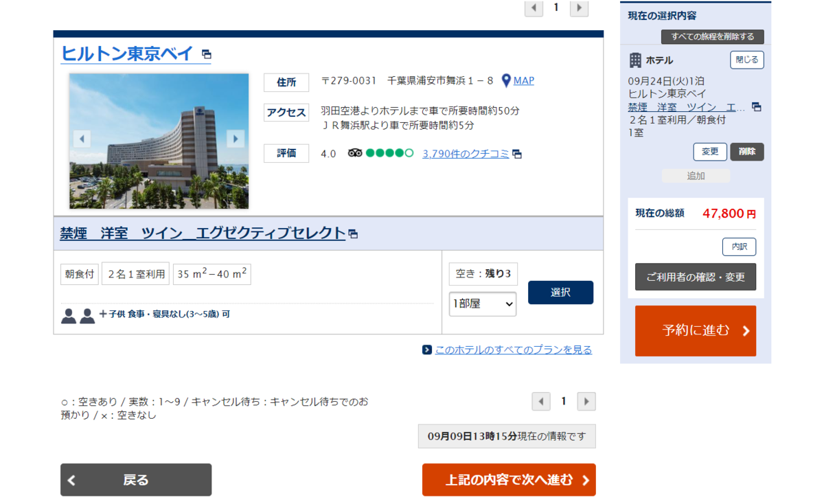
Task: View all plans via このホテルのすべてのプランを見る
Action: pos(513,350)
